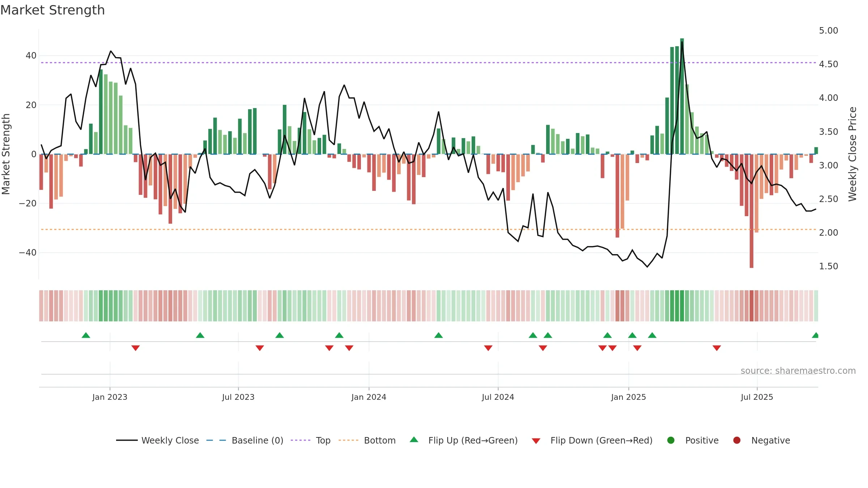The image size is (868, 488).
Task: Click the orange dotted Bottom sample in legend
Action: tap(349, 440)
